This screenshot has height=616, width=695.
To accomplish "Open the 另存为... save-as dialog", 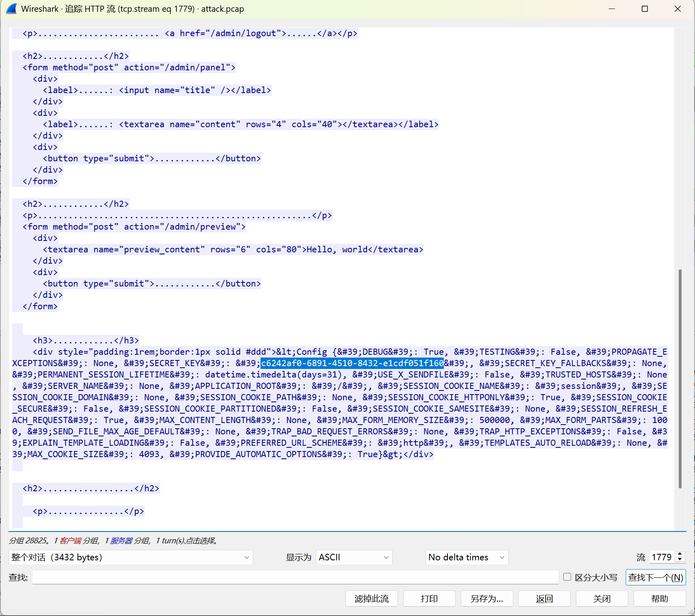I will [486, 599].
